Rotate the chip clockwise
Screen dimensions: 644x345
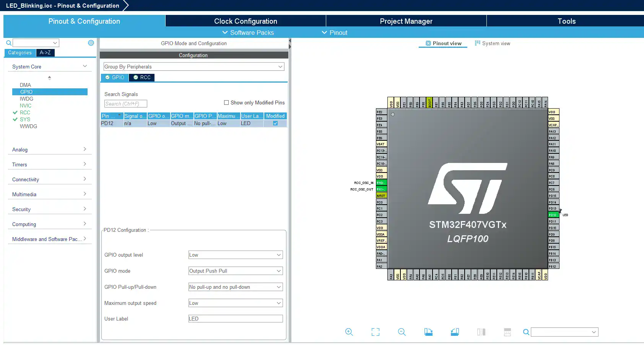tap(428, 332)
